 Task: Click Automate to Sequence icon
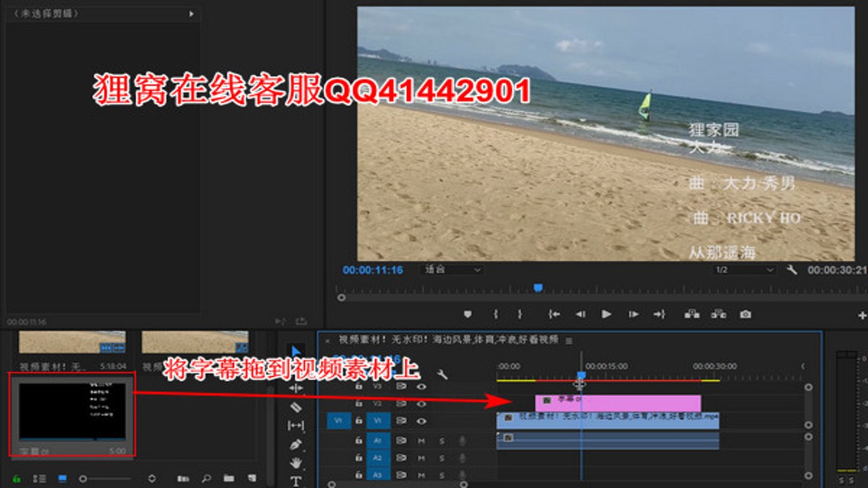183,479
